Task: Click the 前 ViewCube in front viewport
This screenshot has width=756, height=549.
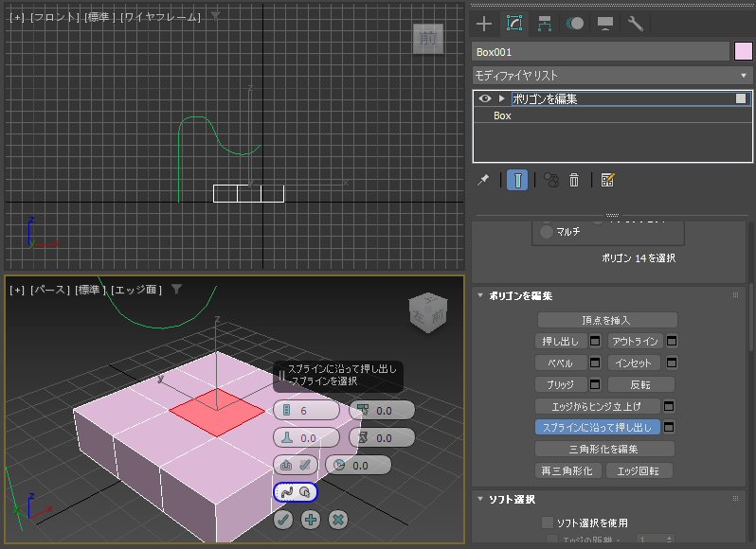Action: coord(428,38)
